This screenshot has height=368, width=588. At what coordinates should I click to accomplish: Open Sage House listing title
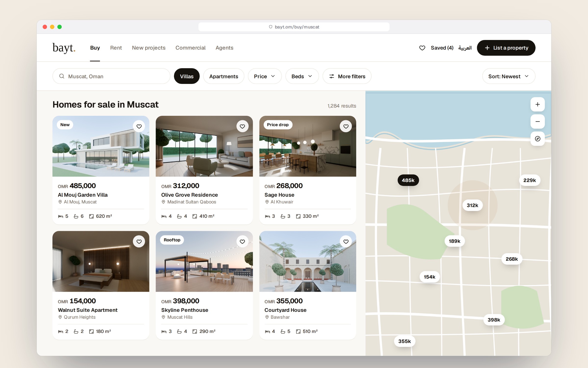279,195
